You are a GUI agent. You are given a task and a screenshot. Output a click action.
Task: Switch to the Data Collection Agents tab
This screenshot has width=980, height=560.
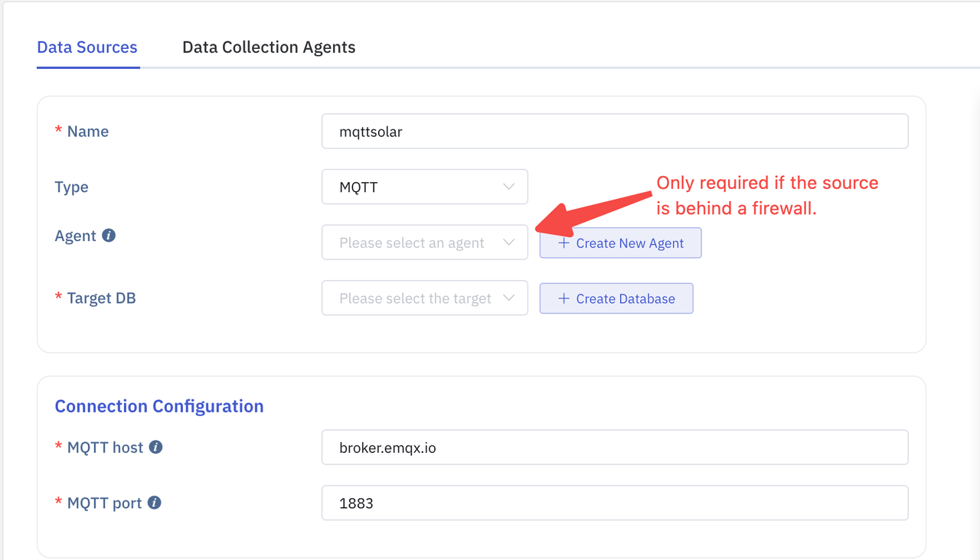[269, 47]
